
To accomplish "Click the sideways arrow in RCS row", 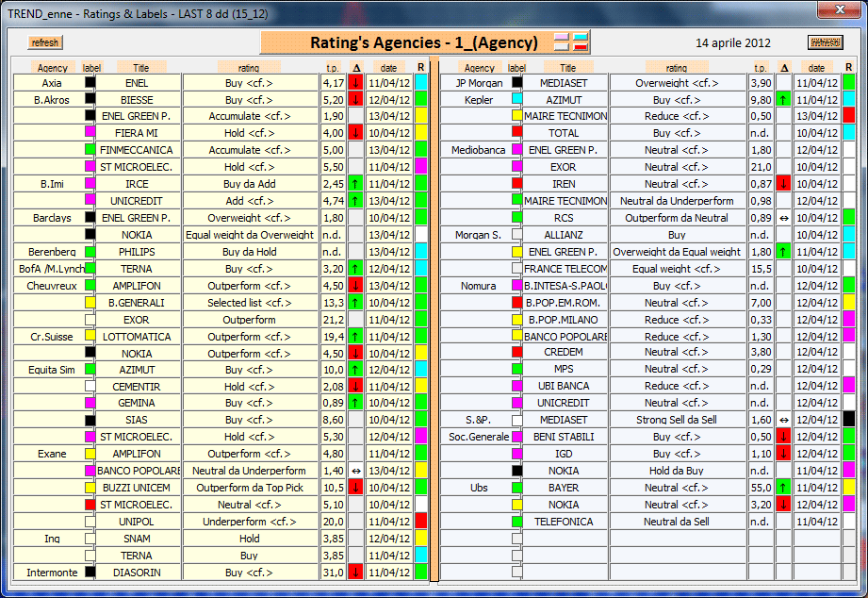I will pos(783,218).
